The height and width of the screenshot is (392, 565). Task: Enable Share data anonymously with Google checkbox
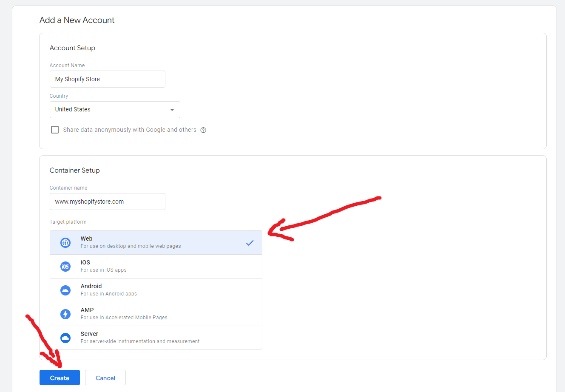click(x=55, y=129)
